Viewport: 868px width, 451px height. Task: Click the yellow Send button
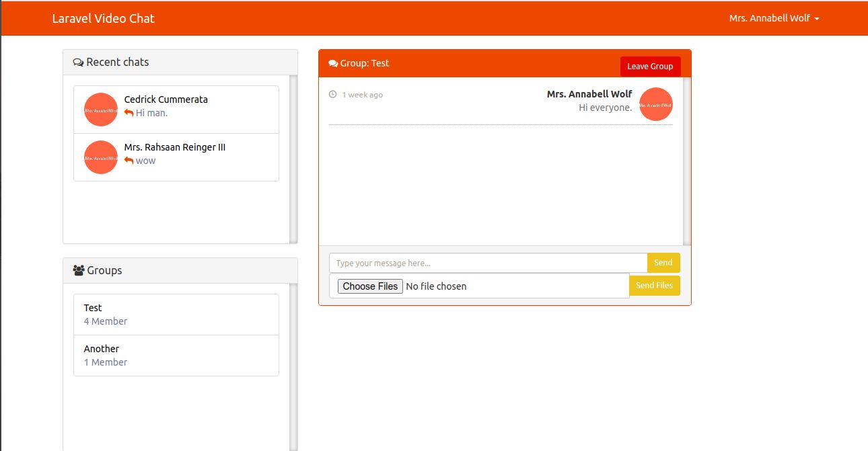pos(663,263)
